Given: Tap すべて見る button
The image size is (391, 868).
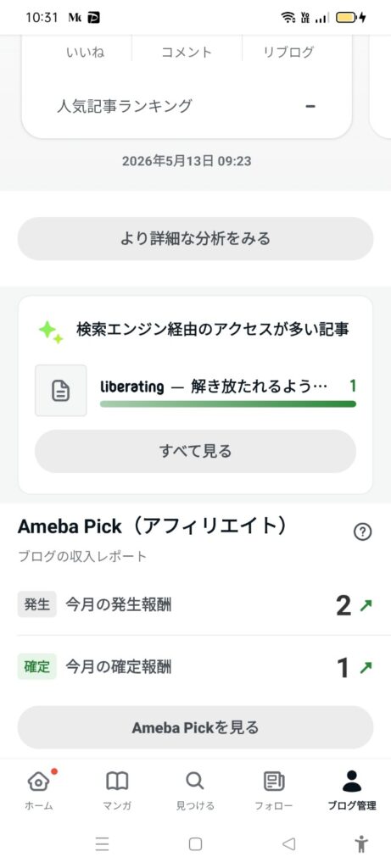Looking at the screenshot, I should [x=195, y=451].
